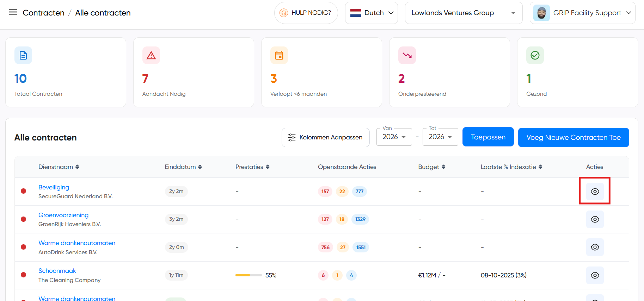Click the red 157 open actions badge
Image resolution: width=644 pixels, height=301 pixels.
325,192
